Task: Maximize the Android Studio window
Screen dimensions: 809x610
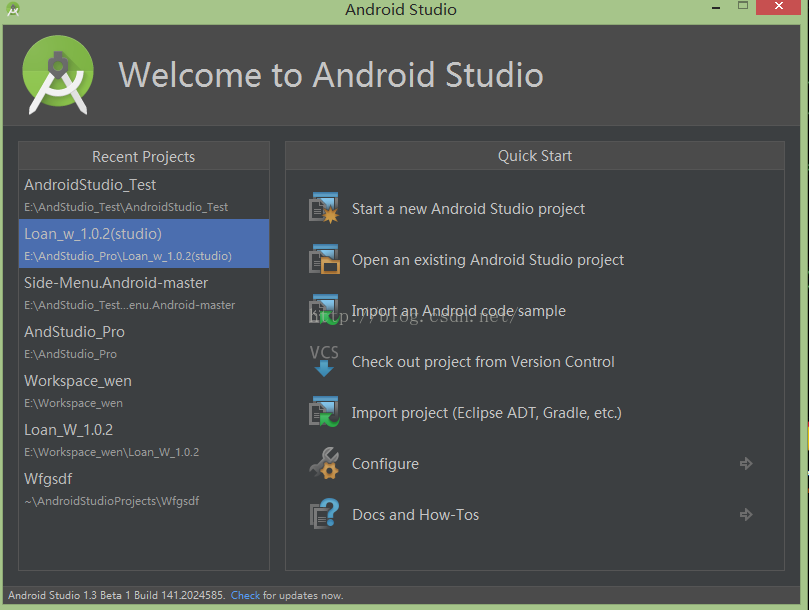Action: [x=743, y=6]
